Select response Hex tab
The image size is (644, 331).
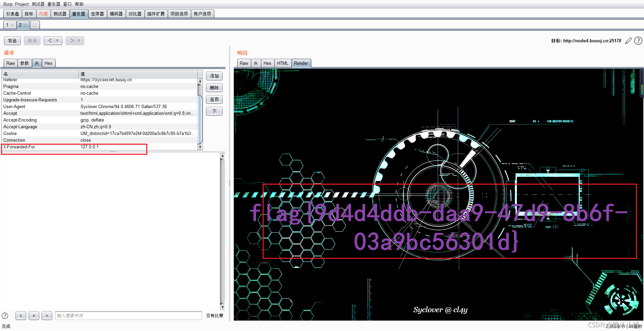[267, 63]
